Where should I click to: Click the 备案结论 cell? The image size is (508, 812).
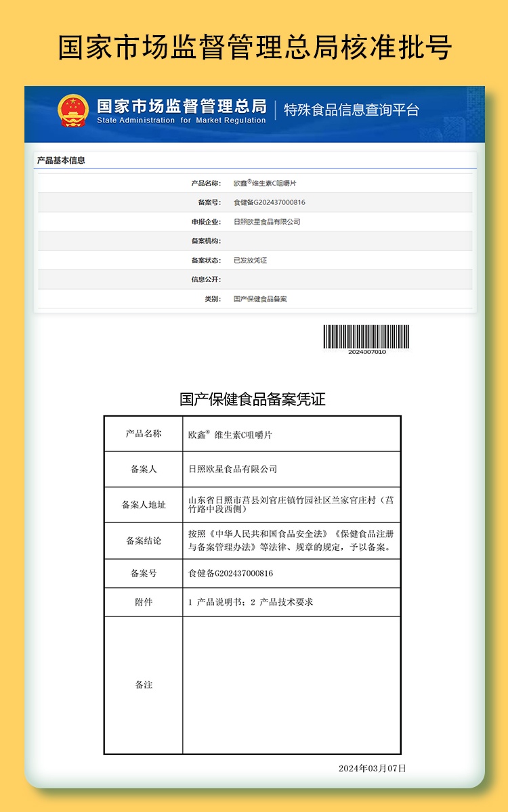144,541
